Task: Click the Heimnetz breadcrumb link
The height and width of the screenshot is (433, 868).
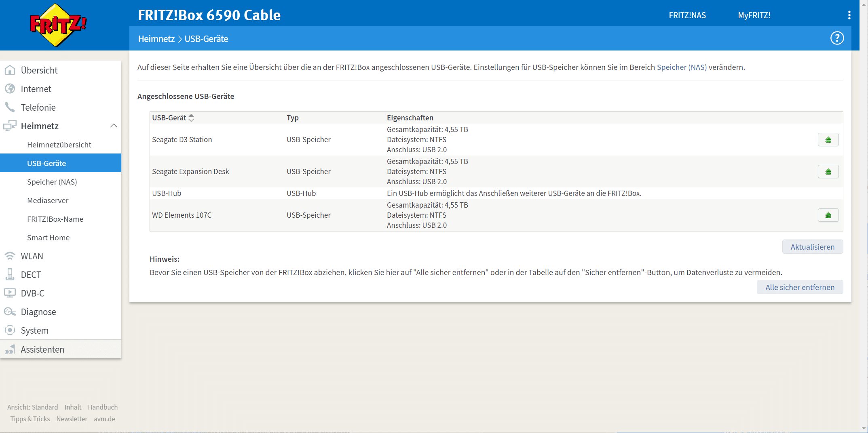Action: point(156,39)
